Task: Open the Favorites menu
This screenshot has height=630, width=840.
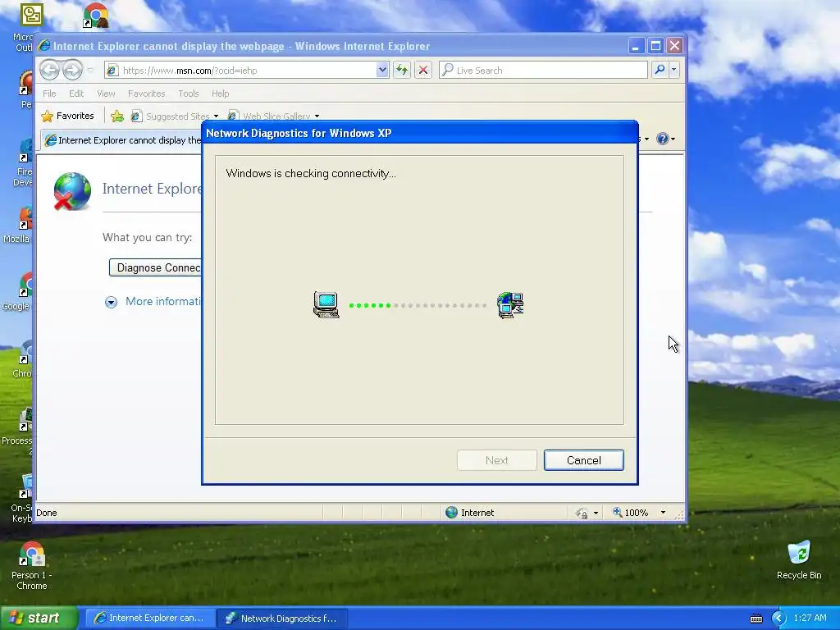Action: 146,94
